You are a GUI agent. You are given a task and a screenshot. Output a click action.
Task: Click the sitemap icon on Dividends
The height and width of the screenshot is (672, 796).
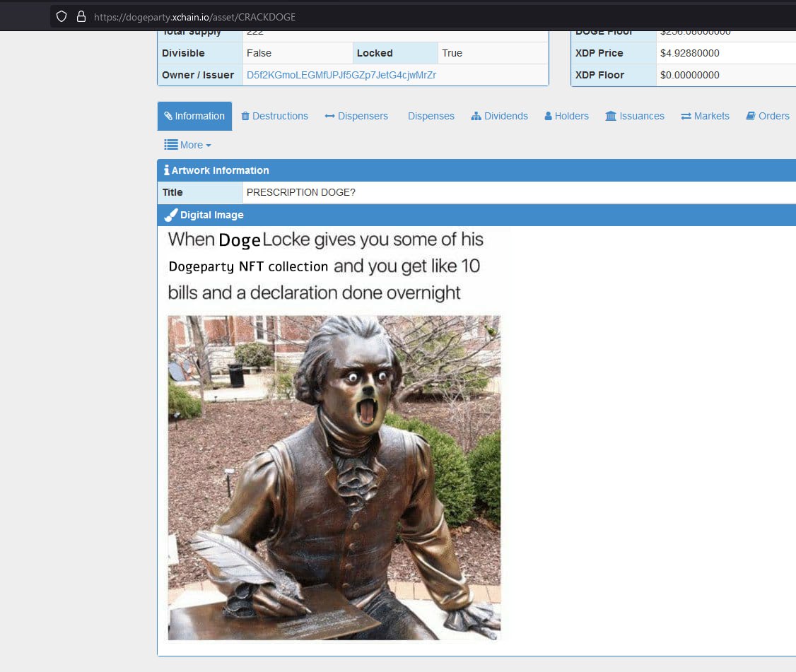click(x=476, y=116)
